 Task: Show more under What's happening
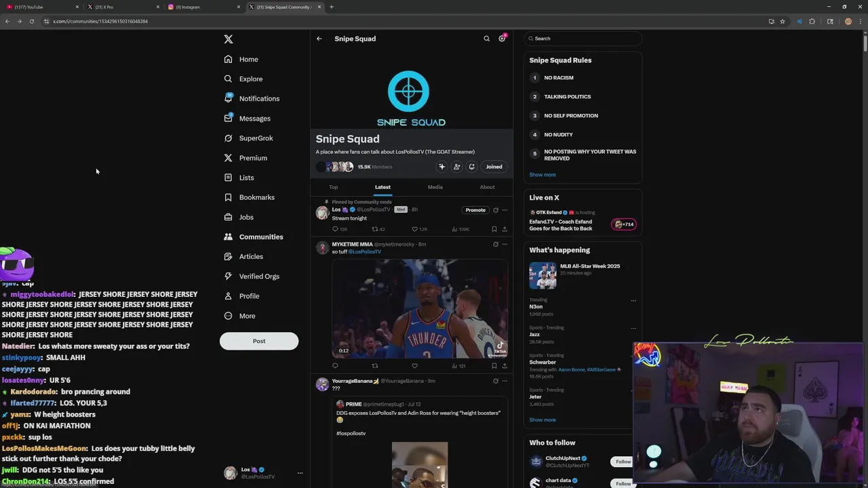point(542,420)
